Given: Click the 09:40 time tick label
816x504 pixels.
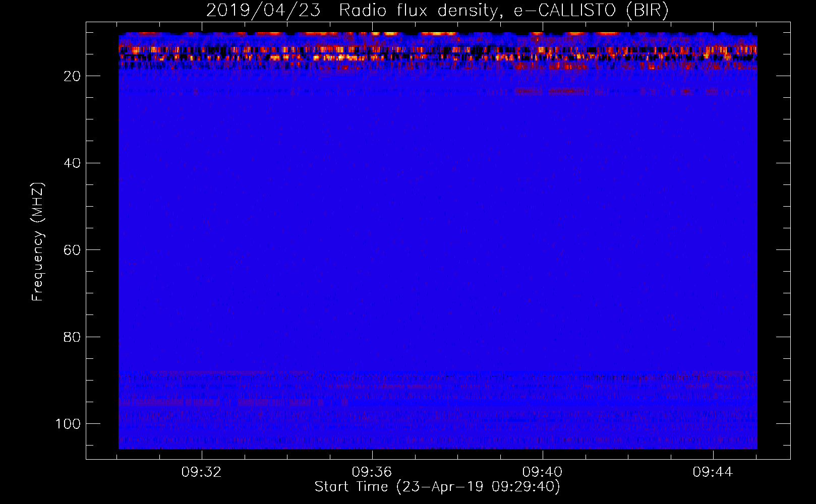Looking at the screenshot, I should tap(543, 472).
